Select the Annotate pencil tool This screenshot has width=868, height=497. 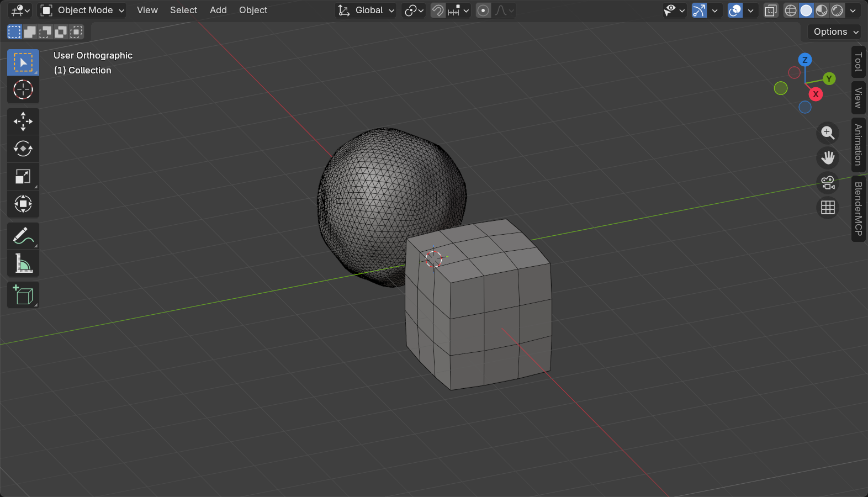click(x=23, y=236)
